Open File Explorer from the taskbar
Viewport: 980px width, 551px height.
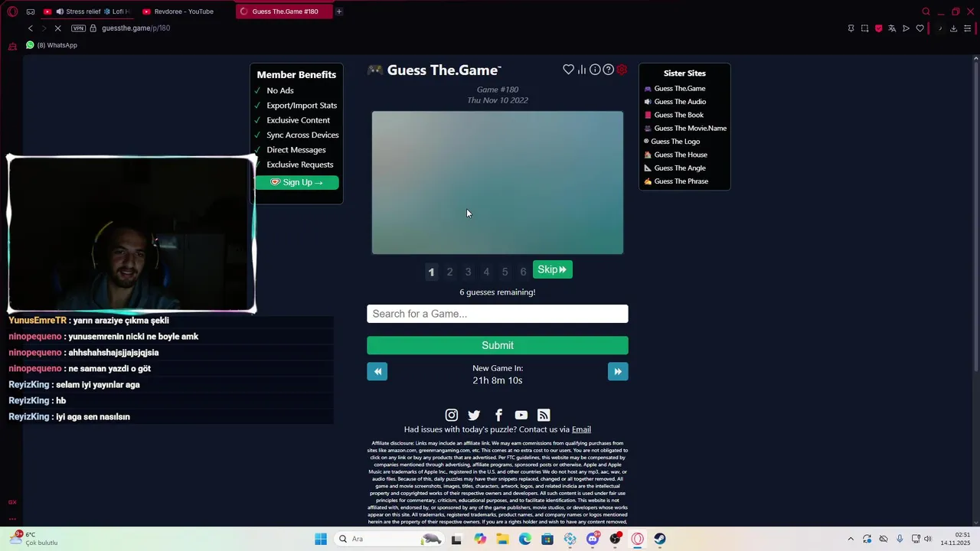pos(502,539)
